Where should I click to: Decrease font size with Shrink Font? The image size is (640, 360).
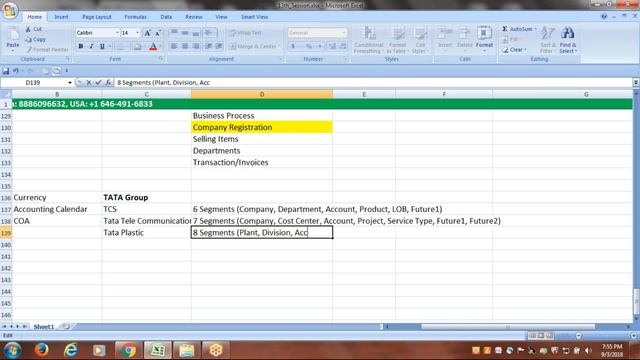(158, 33)
